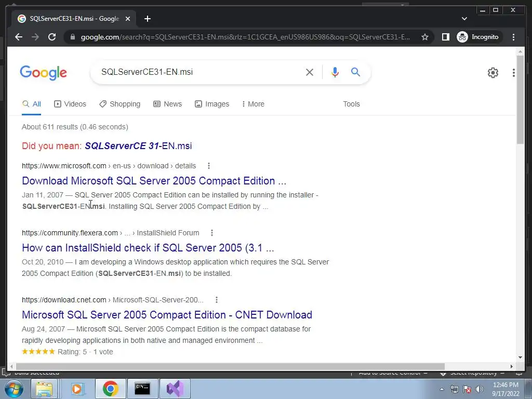This screenshot has height=399, width=532.
Task: Open the Chrome side panel
Action: 445,37
